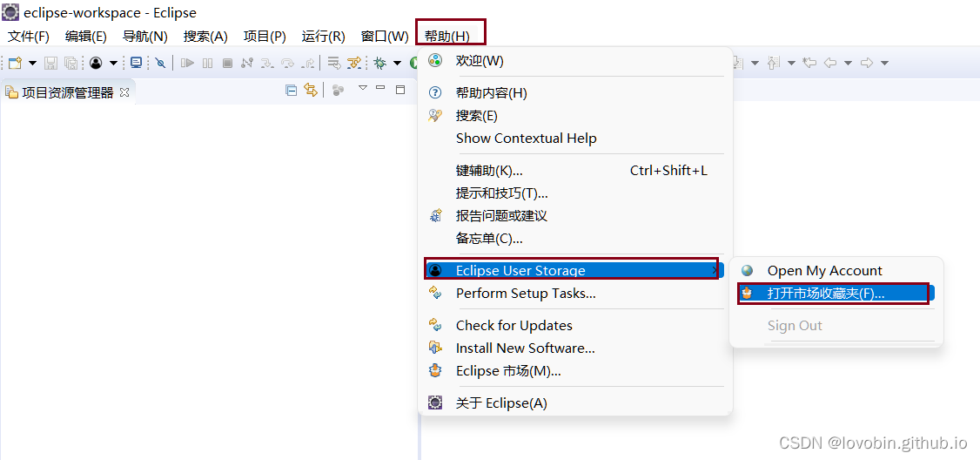Open the 运行(R) menu
The height and width of the screenshot is (460, 980).
click(323, 36)
